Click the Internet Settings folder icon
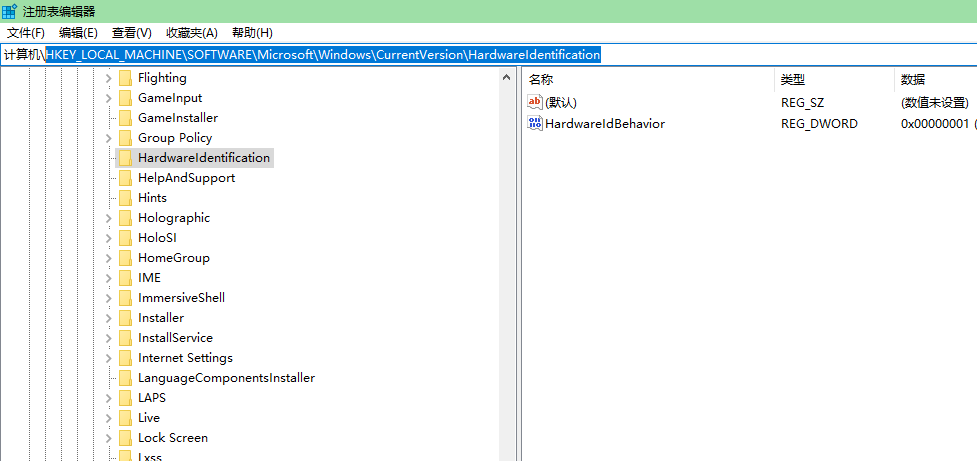 125,358
